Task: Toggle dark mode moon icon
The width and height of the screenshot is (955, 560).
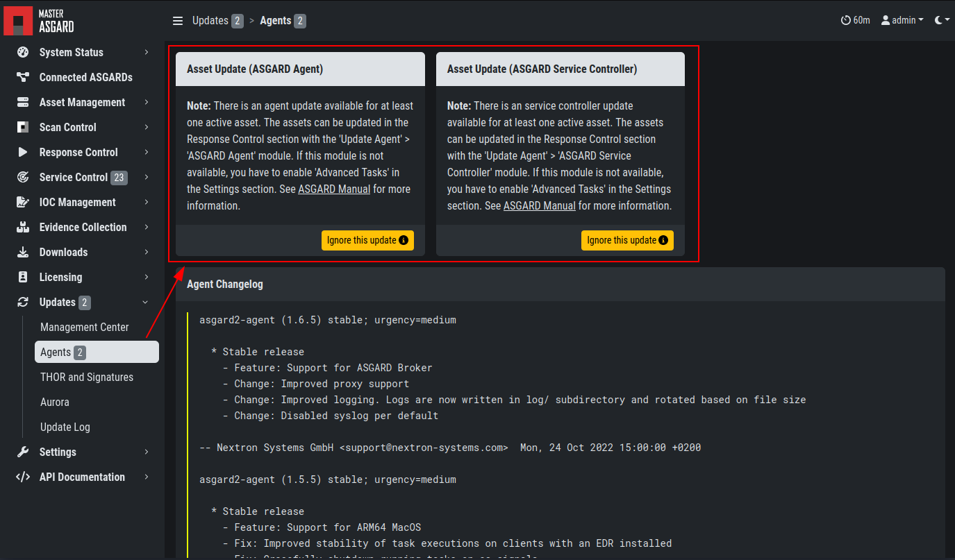Action: tap(939, 20)
